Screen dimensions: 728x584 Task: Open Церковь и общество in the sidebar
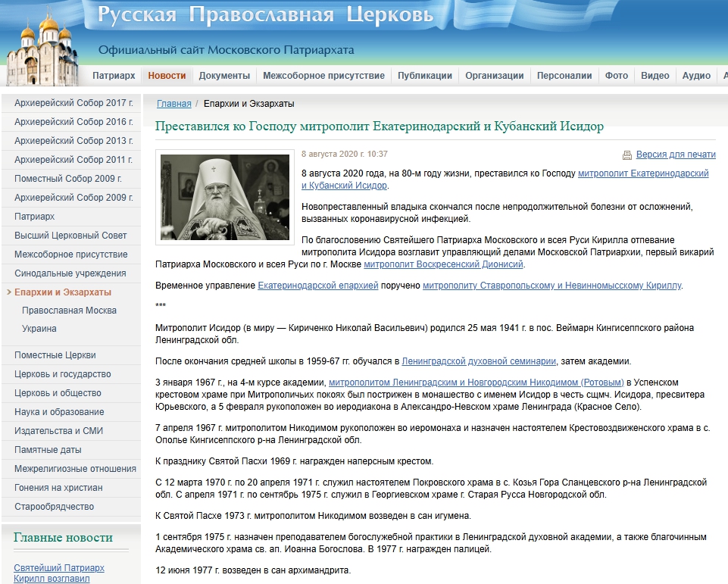(58, 393)
